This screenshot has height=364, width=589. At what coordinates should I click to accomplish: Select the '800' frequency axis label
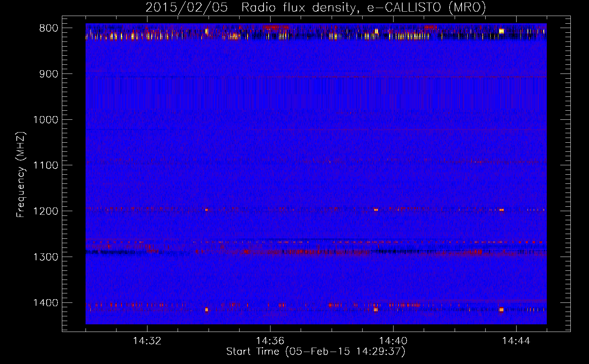[48, 28]
